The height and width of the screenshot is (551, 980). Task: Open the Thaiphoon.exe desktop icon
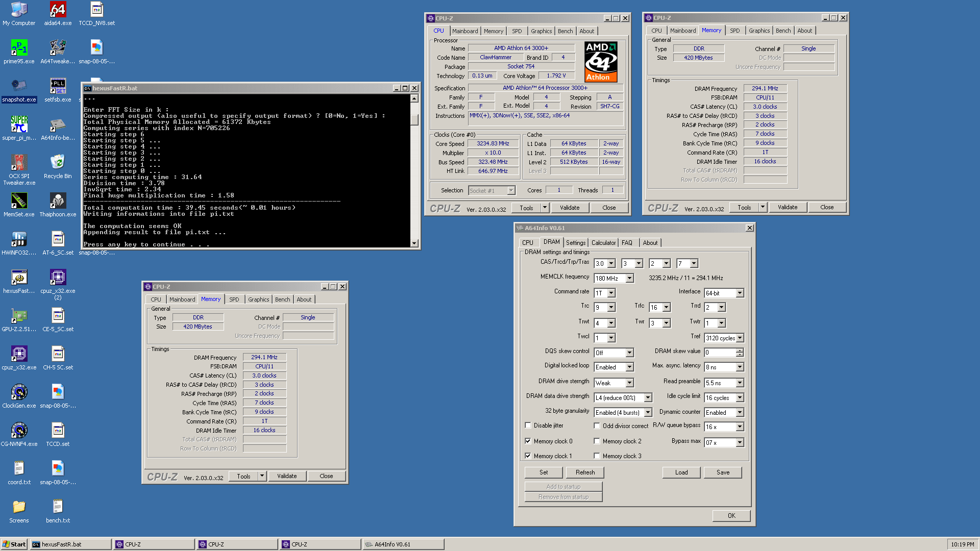pos(58,205)
